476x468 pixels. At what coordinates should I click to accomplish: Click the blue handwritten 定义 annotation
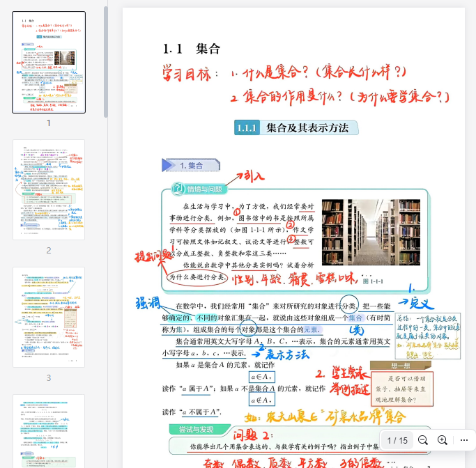(422, 302)
